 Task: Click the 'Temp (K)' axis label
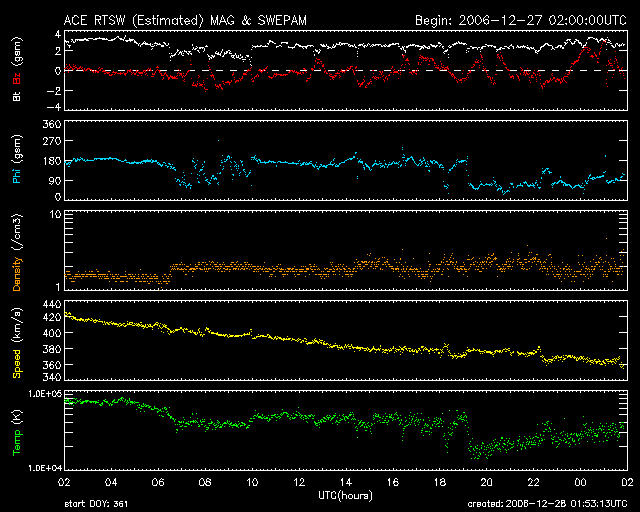(17, 433)
